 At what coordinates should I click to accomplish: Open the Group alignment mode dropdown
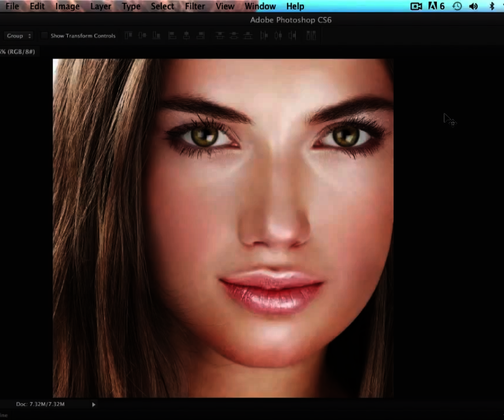(19, 35)
